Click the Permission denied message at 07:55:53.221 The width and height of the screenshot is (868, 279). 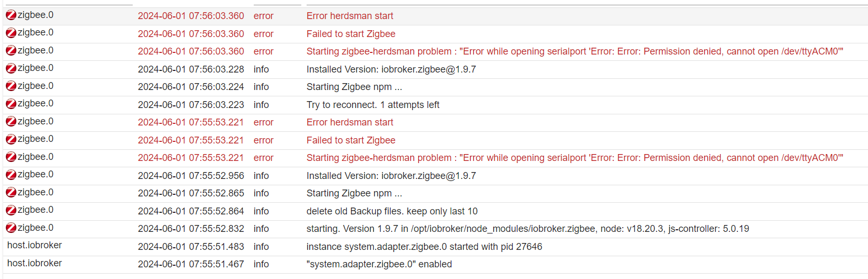(575, 158)
